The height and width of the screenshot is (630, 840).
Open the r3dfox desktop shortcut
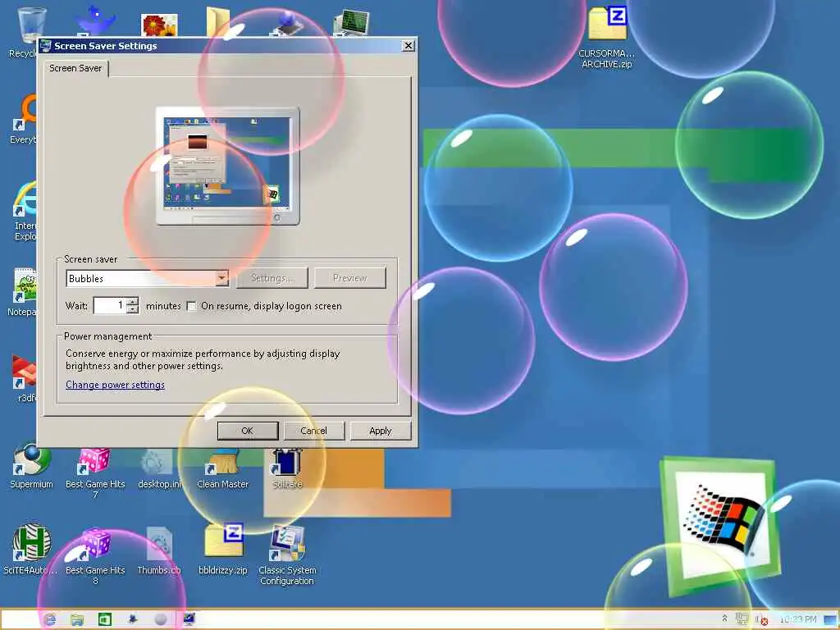point(25,377)
